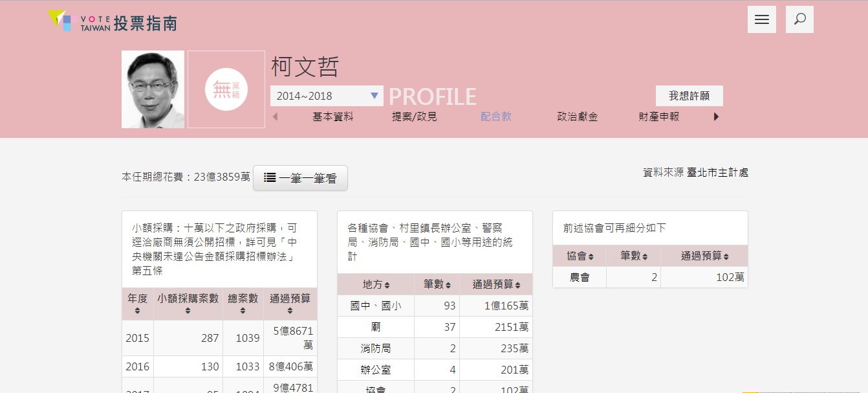Open the 財產申報 tab
The width and height of the screenshot is (868, 393).
click(x=659, y=117)
